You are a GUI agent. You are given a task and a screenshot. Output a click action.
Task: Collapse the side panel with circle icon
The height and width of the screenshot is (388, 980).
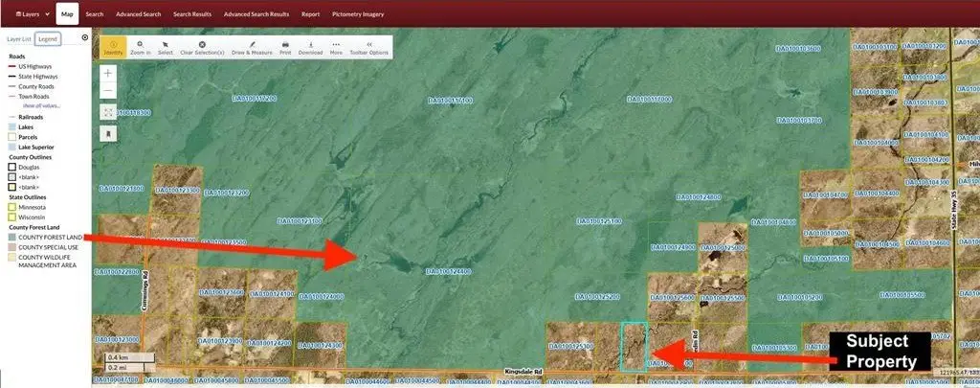coord(85,38)
